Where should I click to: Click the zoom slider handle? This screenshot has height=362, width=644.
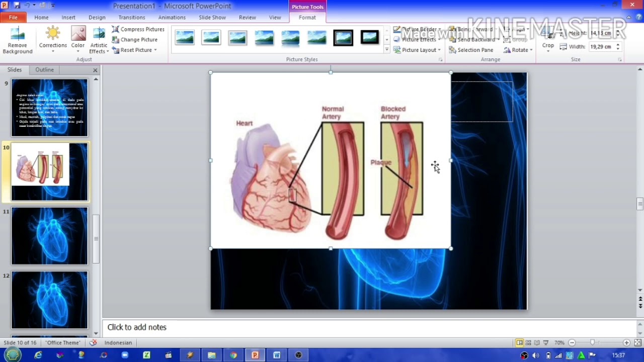(x=593, y=343)
